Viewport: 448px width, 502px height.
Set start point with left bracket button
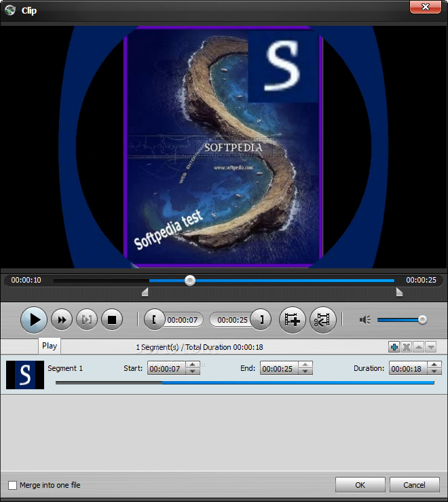154,319
